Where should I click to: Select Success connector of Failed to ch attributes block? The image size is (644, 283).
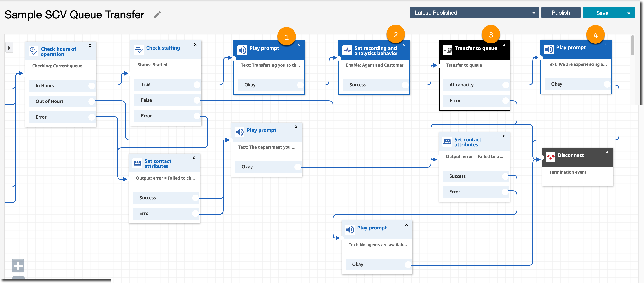(x=195, y=198)
